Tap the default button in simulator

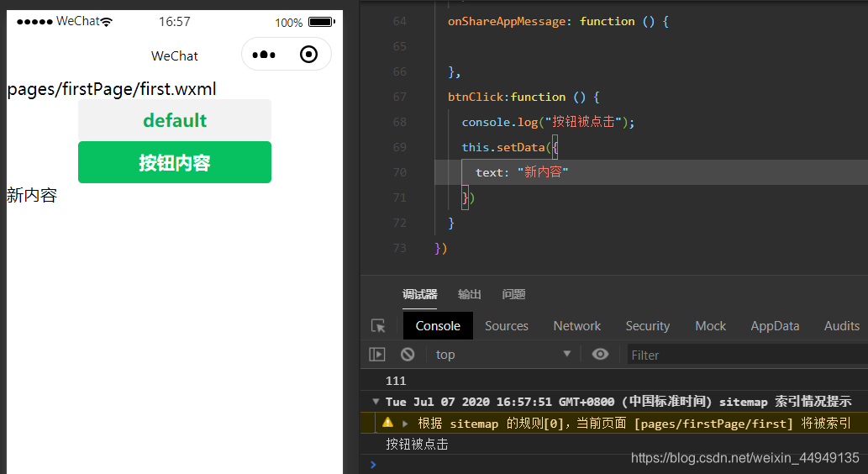click(x=175, y=119)
